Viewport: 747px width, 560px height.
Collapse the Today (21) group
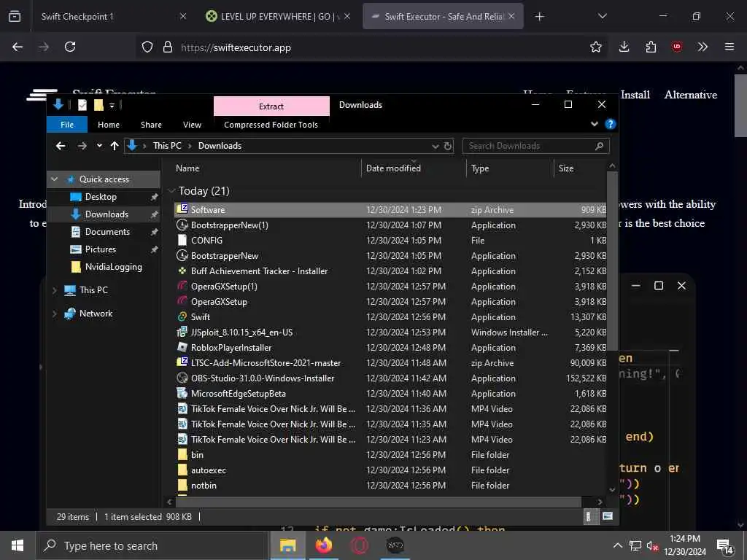(171, 191)
